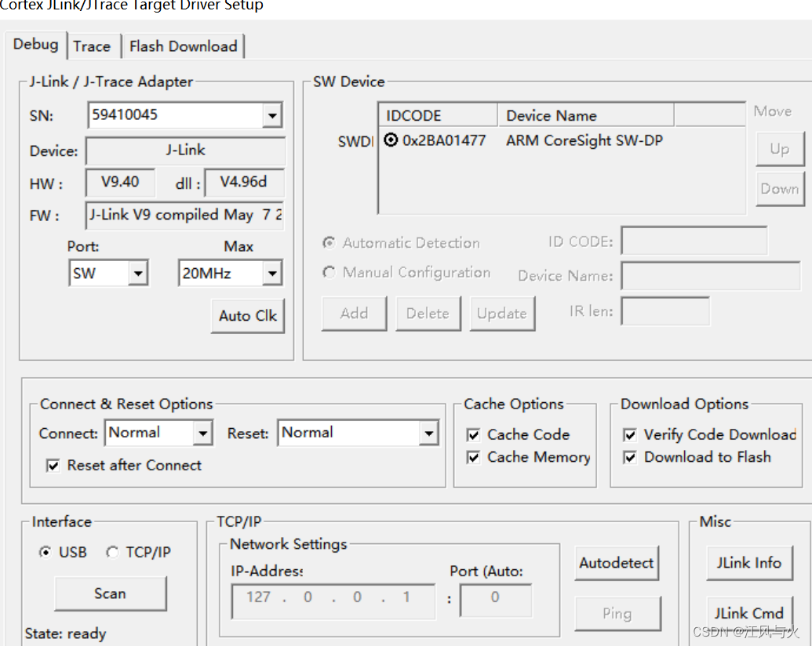Select the USB interface radio button

coord(46,552)
